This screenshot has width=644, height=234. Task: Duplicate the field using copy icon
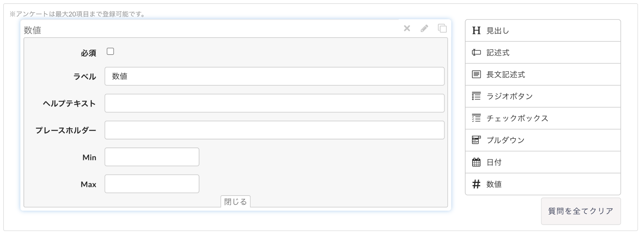click(442, 28)
